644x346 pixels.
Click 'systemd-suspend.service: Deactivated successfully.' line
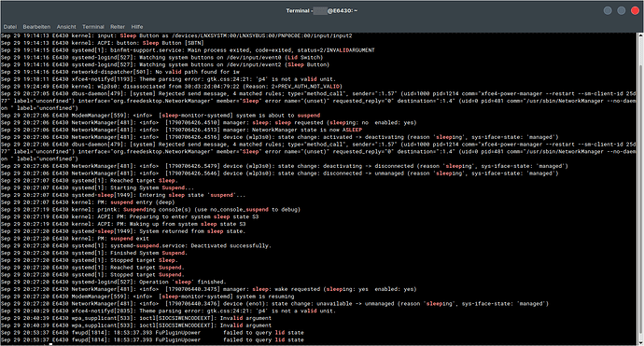click(x=136, y=246)
